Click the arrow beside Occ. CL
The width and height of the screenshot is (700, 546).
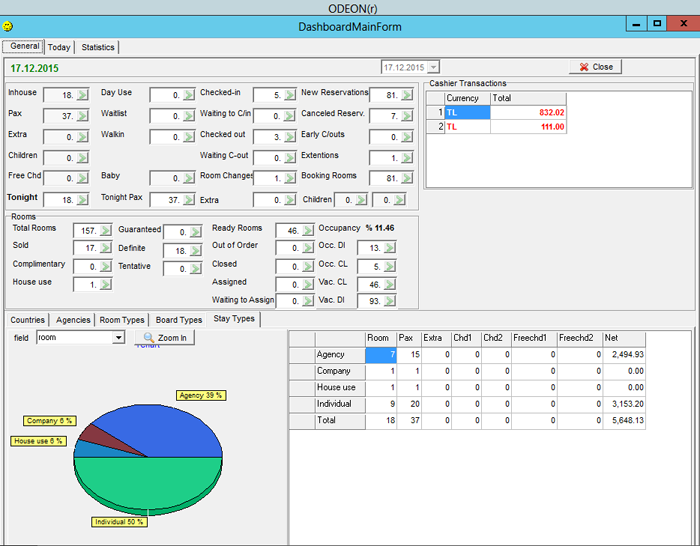[390, 267]
